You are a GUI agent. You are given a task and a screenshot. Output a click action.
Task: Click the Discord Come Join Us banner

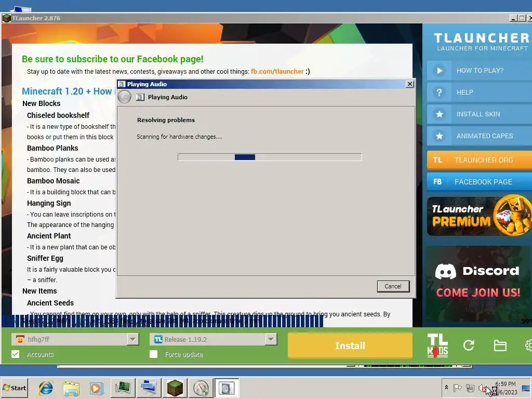(478, 283)
